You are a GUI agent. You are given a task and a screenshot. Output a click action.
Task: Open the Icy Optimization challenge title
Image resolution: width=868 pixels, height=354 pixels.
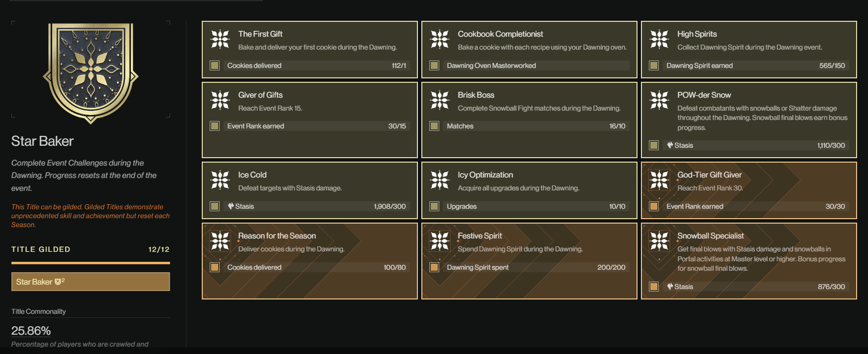[485, 175]
